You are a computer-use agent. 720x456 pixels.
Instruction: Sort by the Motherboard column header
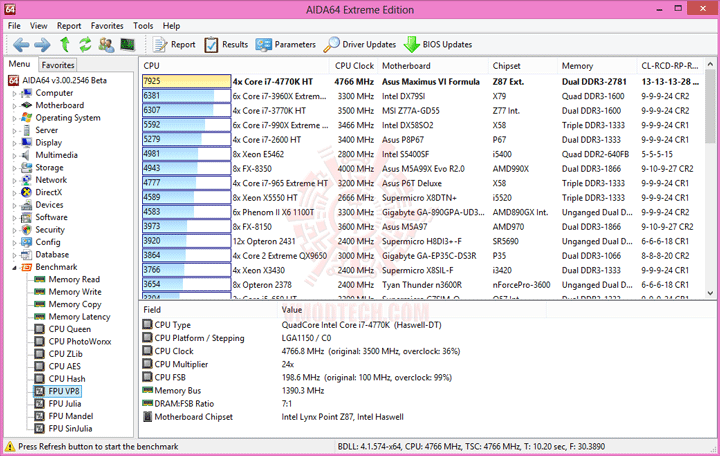(433, 66)
